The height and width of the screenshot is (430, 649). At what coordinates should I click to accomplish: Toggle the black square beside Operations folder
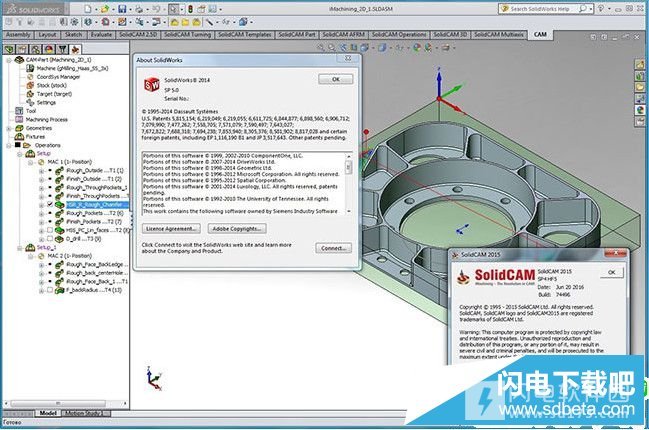[18, 145]
